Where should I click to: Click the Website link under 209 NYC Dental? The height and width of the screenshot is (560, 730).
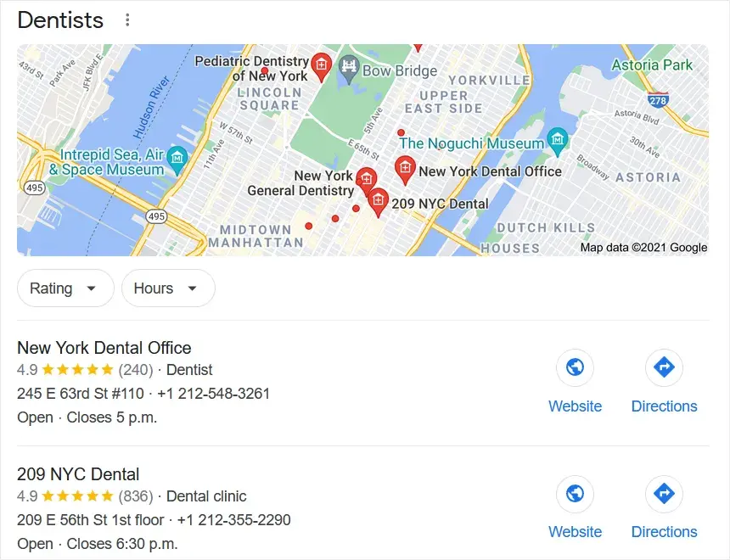[575, 532]
